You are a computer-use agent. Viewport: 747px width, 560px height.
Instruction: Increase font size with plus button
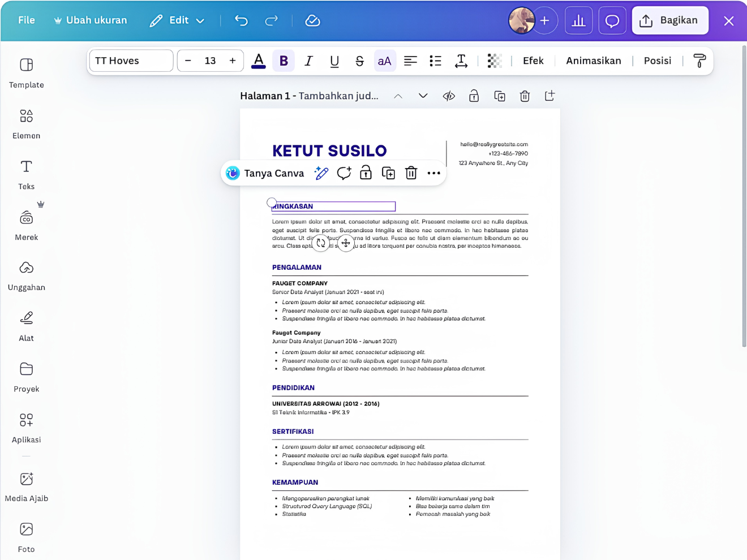click(233, 61)
